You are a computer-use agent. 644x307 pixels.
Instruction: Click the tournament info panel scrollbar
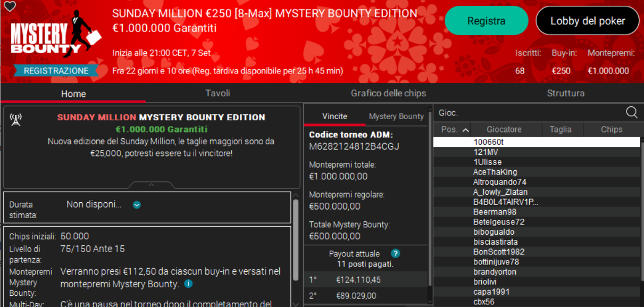296,239
